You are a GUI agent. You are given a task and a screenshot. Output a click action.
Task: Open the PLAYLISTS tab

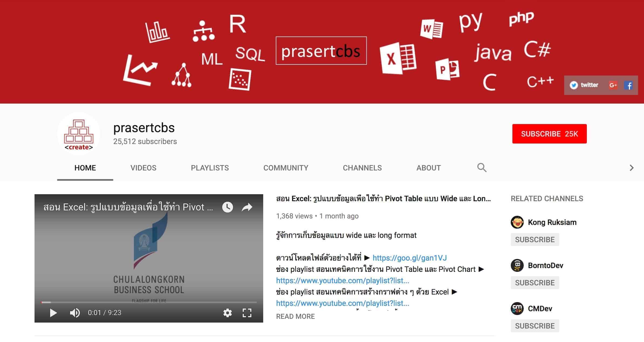(x=210, y=168)
